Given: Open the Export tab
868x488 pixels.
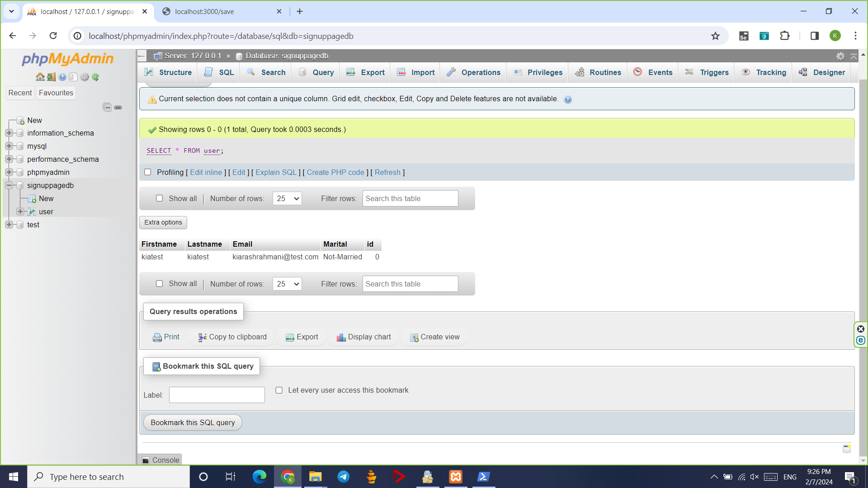Looking at the screenshot, I should coord(365,72).
